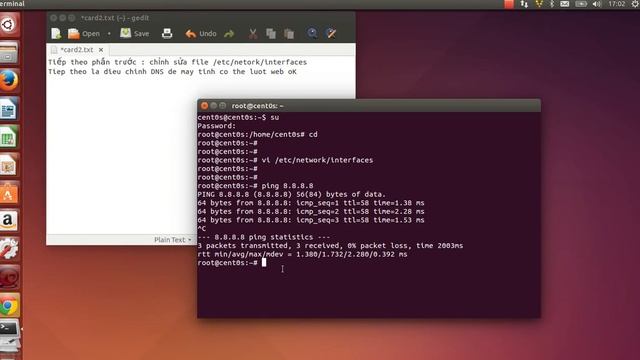Launch LibreOffice Writer from the launcher
This screenshot has height=360, width=640.
[x=9, y=109]
